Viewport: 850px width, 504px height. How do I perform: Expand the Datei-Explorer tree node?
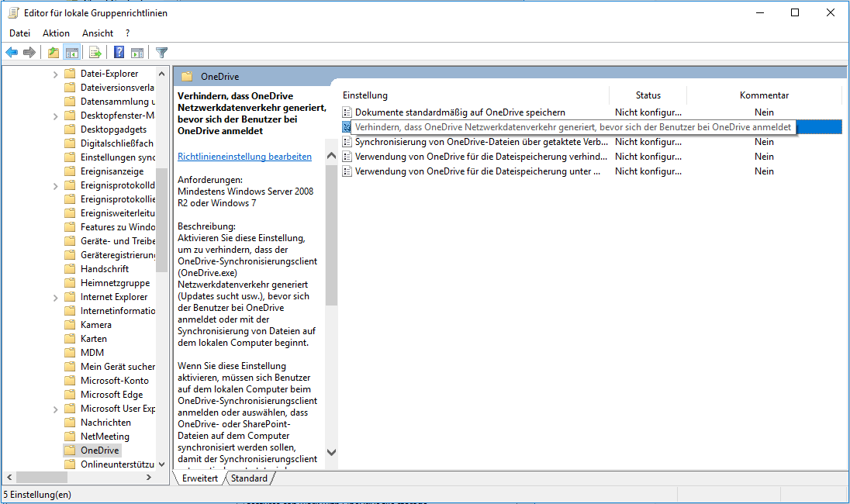(x=55, y=74)
